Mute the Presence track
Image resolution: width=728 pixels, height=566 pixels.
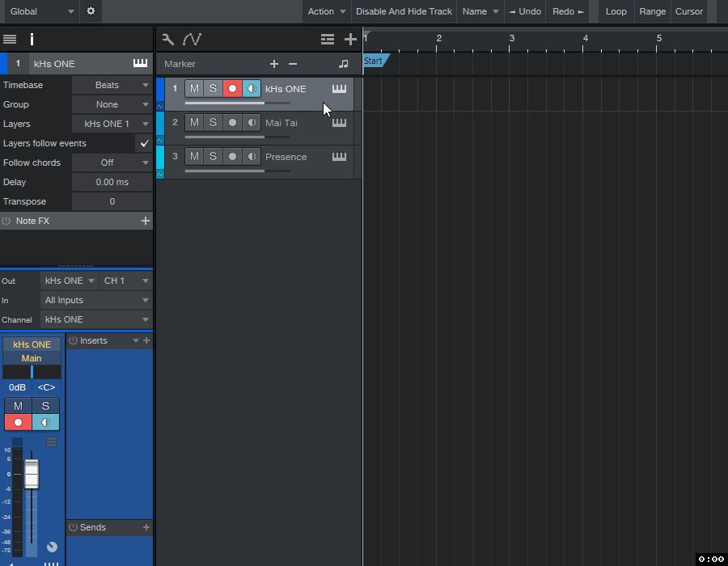pyautogui.click(x=194, y=156)
